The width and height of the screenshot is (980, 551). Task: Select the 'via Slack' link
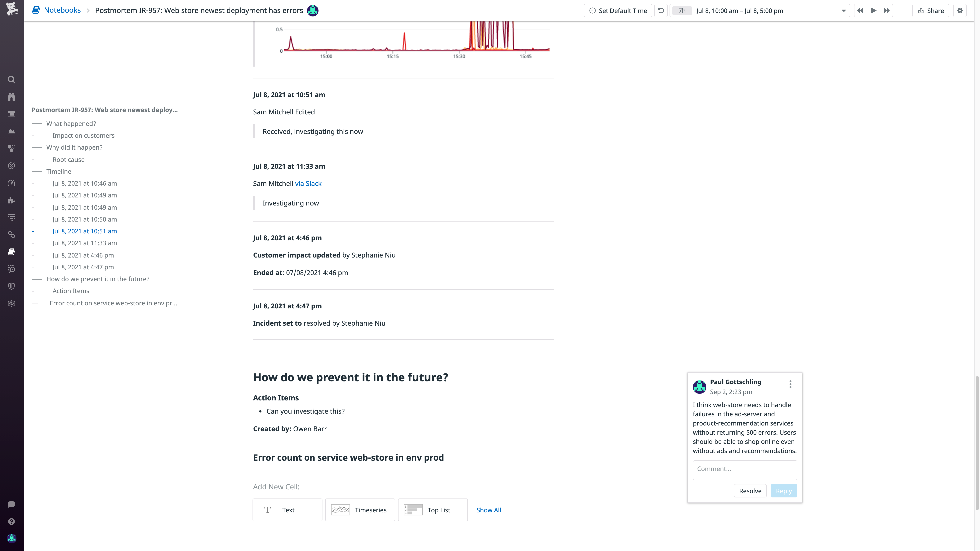308,183
